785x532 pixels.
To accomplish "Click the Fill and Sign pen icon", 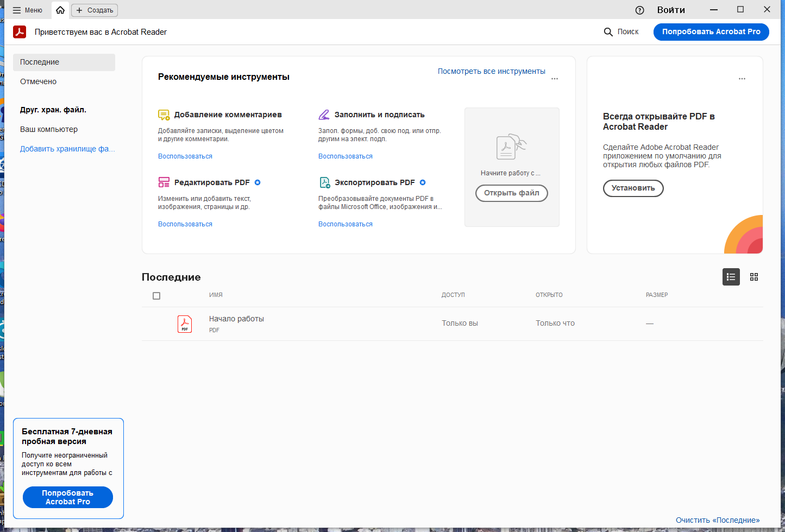I will coord(324,115).
